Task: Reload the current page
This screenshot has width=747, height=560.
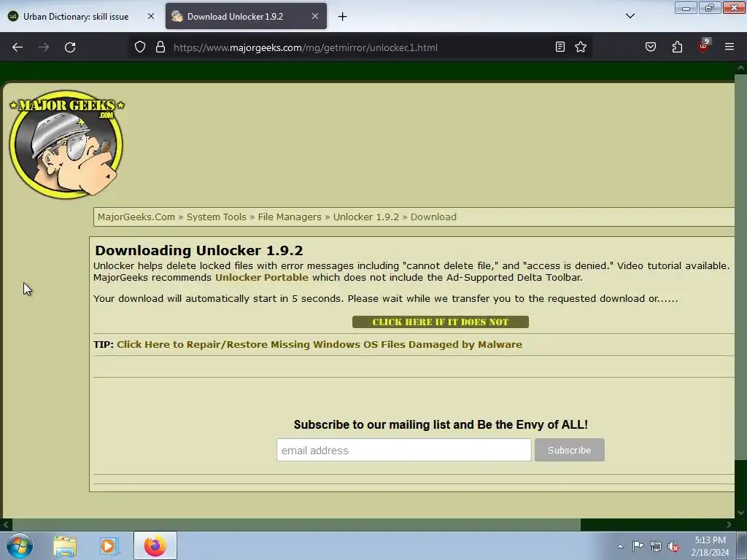Action: pyautogui.click(x=70, y=47)
